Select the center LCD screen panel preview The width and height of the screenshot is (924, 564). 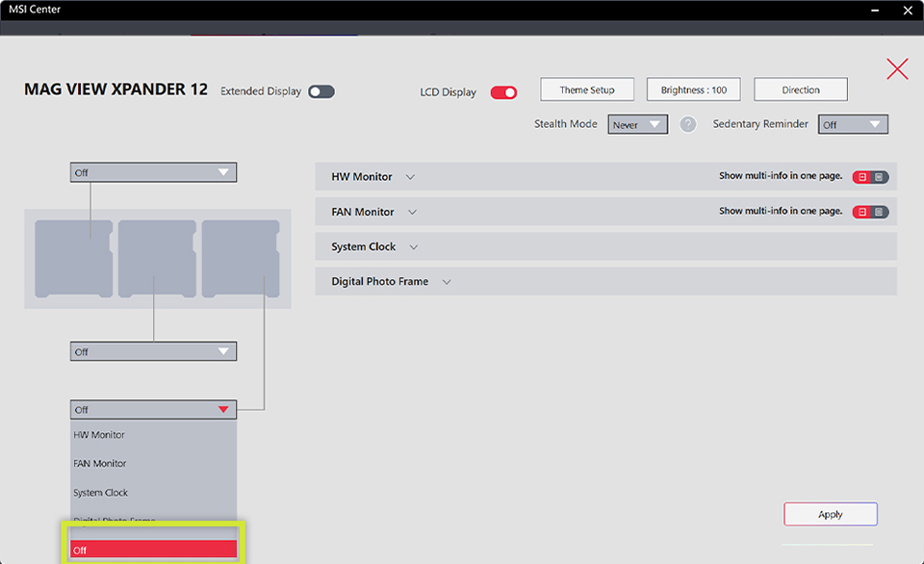[x=157, y=259]
